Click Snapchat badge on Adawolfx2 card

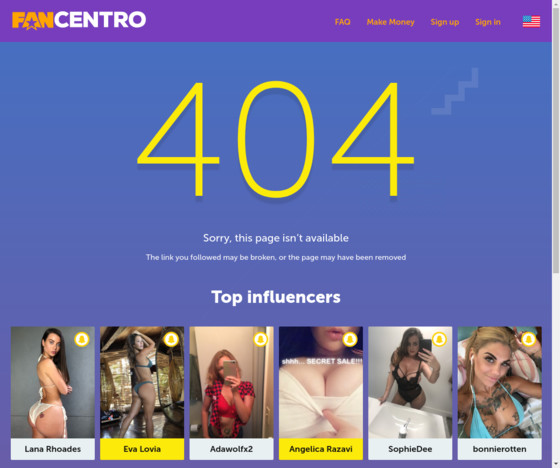(260, 339)
